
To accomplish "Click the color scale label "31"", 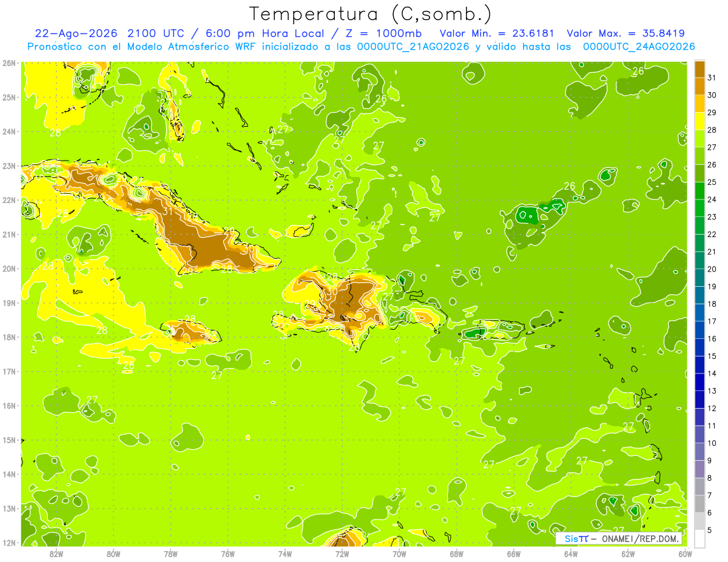I will (712, 78).
